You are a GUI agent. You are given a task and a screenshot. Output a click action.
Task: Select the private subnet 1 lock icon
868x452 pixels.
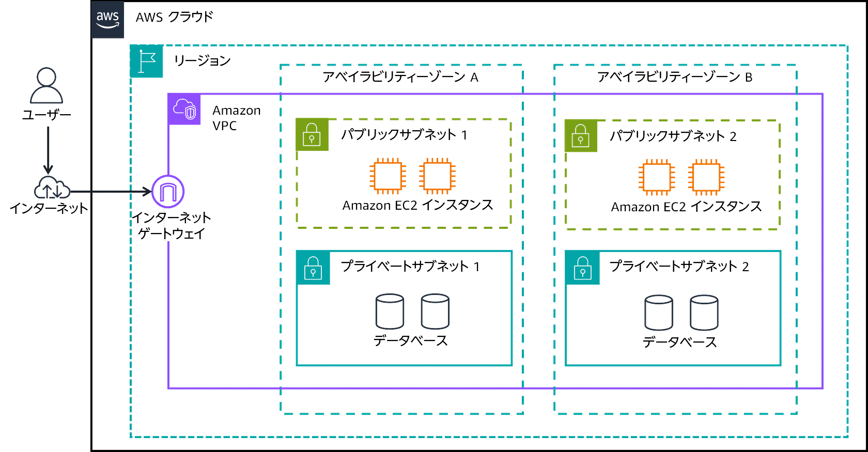tap(313, 268)
